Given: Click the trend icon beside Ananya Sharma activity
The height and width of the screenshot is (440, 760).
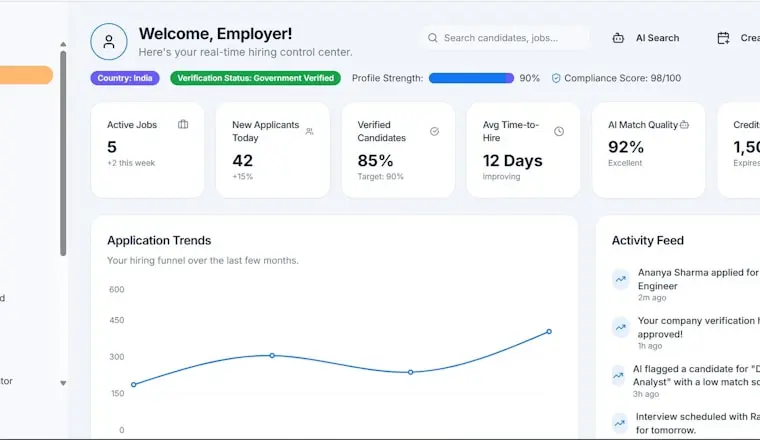Looking at the screenshot, I should pos(620,279).
